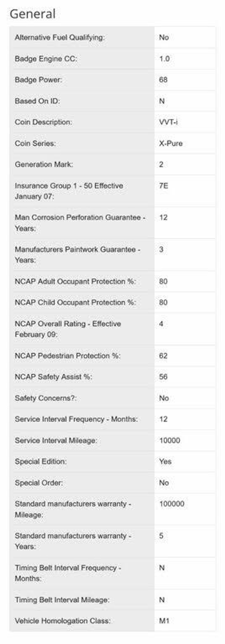The image size is (225, 644).
Task: Select NCAP Overall Rating value 4
Action: 161,324
